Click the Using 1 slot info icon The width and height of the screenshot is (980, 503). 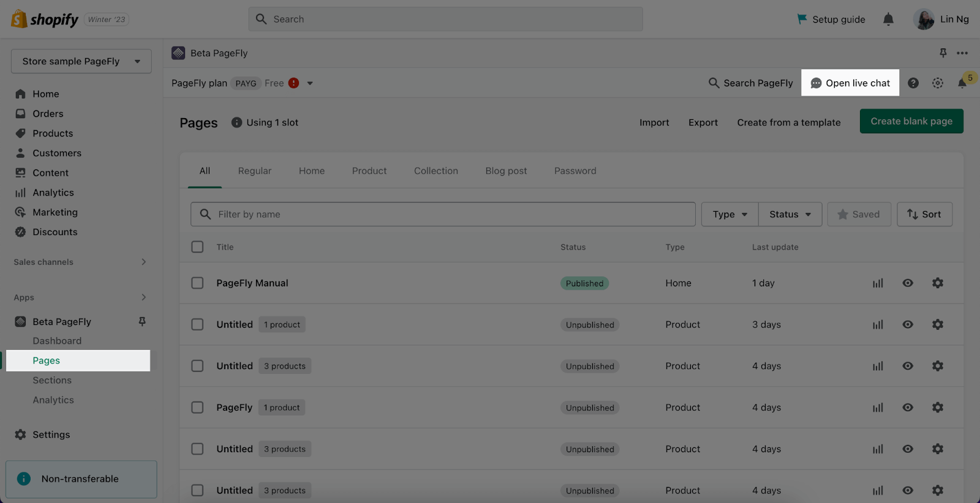coord(236,122)
